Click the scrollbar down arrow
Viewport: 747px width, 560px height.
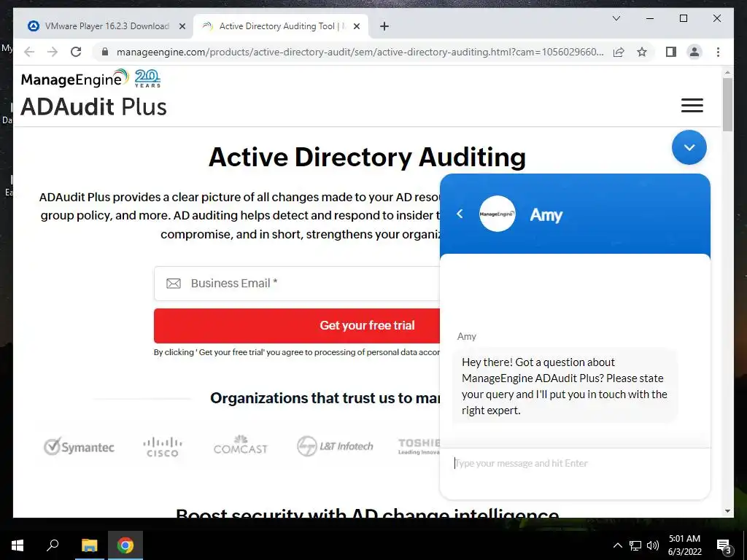click(727, 511)
